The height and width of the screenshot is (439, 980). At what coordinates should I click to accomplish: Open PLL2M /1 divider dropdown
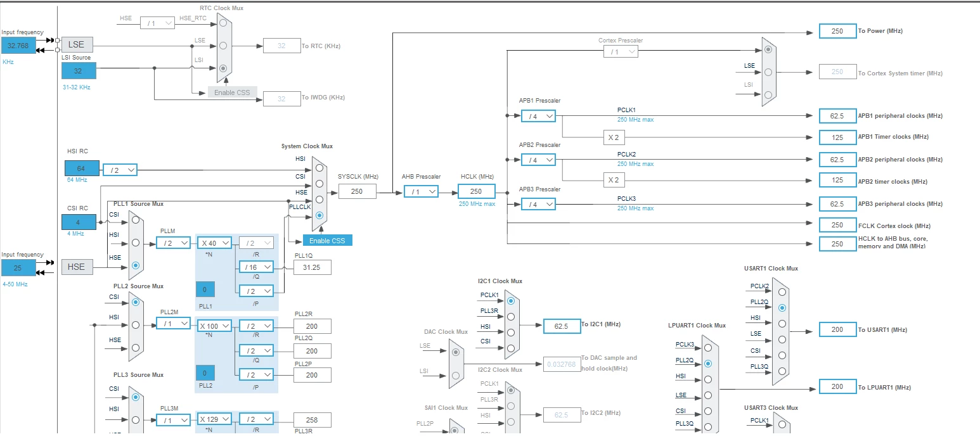pyautogui.click(x=173, y=324)
